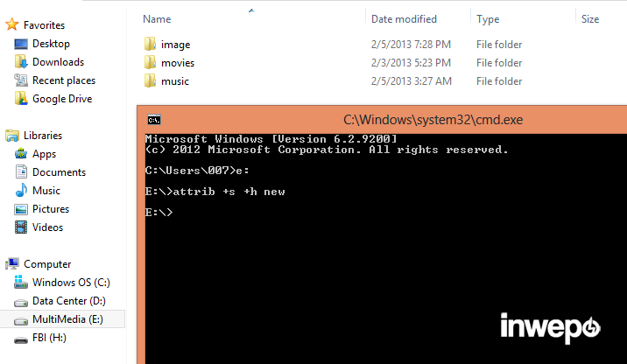This screenshot has height=364, width=627.
Task: Sort files by Size column
Action: [x=590, y=19]
